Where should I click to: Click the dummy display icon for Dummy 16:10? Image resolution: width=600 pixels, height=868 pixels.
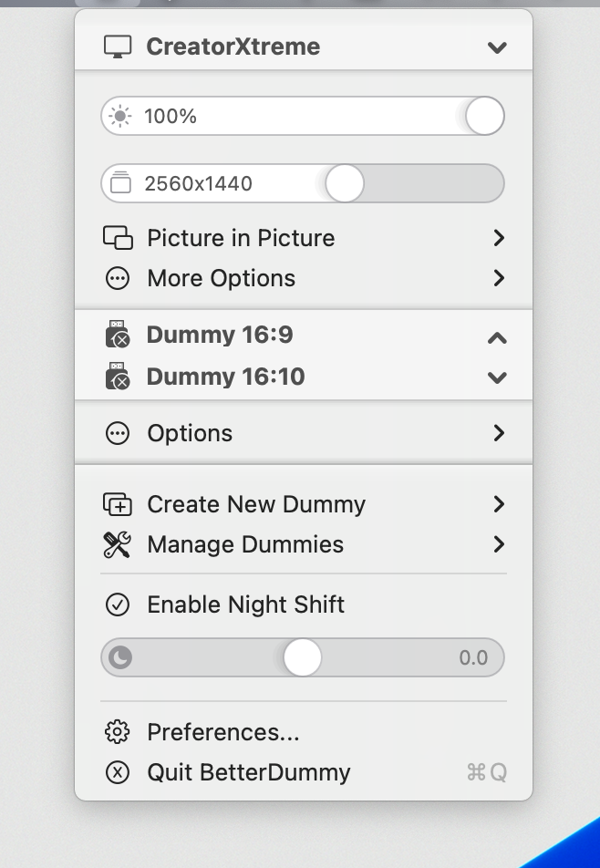[x=119, y=376]
